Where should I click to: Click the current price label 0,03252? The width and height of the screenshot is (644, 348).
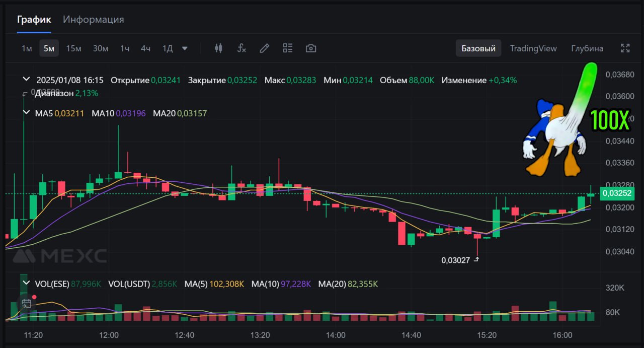click(x=617, y=193)
